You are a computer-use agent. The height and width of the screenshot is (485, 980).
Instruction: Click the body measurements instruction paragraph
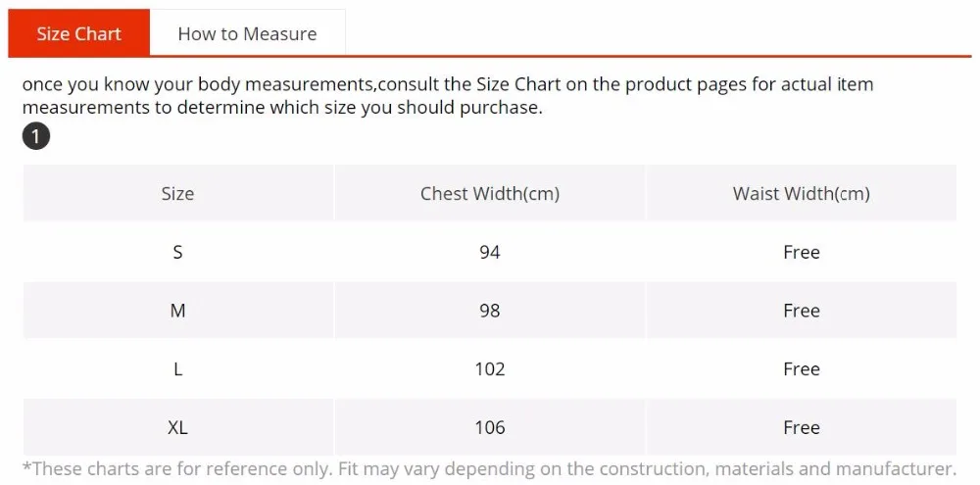point(448,96)
